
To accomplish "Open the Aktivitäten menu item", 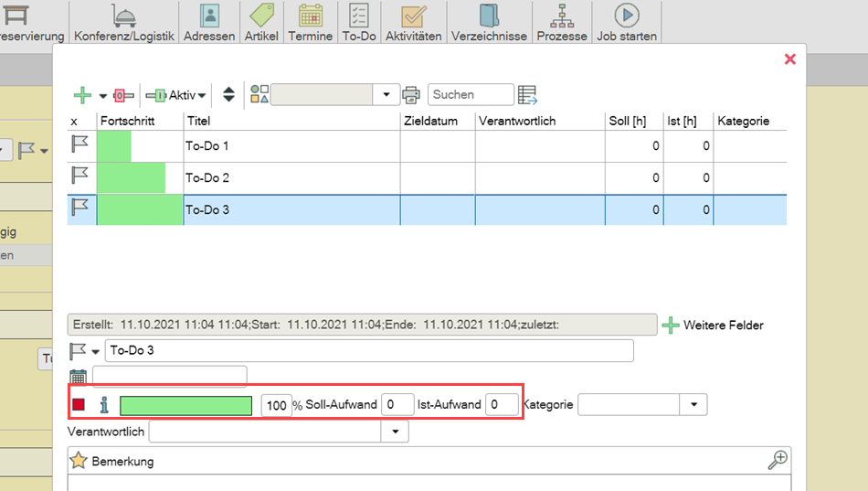I will pos(413,23).
